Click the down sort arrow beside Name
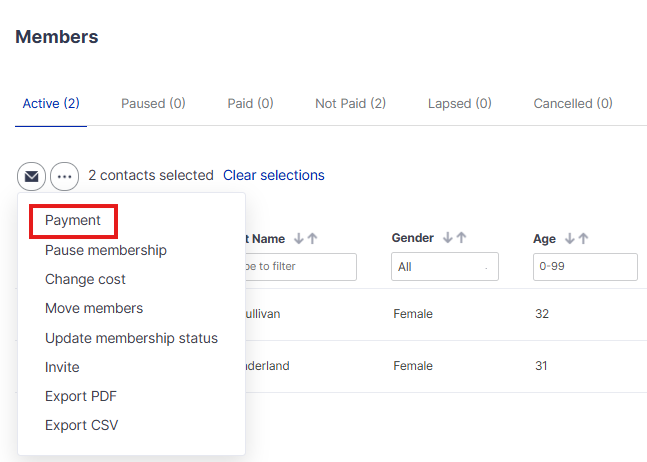 tap(299, 239)
